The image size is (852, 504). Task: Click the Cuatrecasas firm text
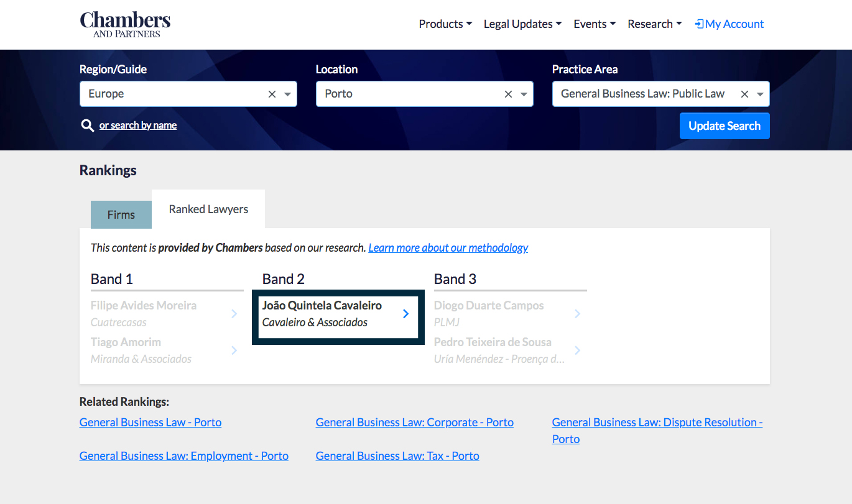pyautogui.click(x=119, y=323)
